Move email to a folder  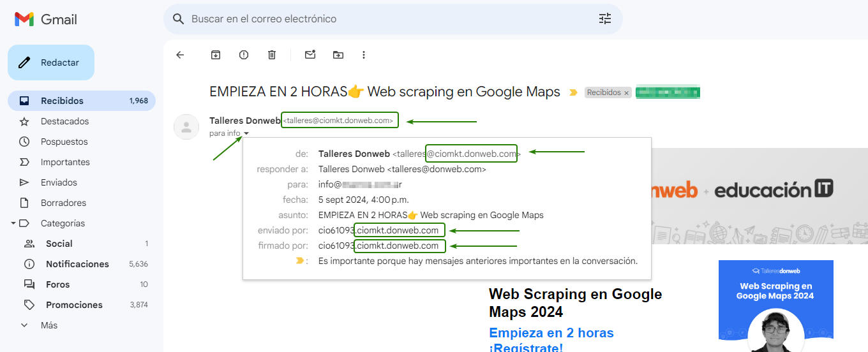[338, 55]
